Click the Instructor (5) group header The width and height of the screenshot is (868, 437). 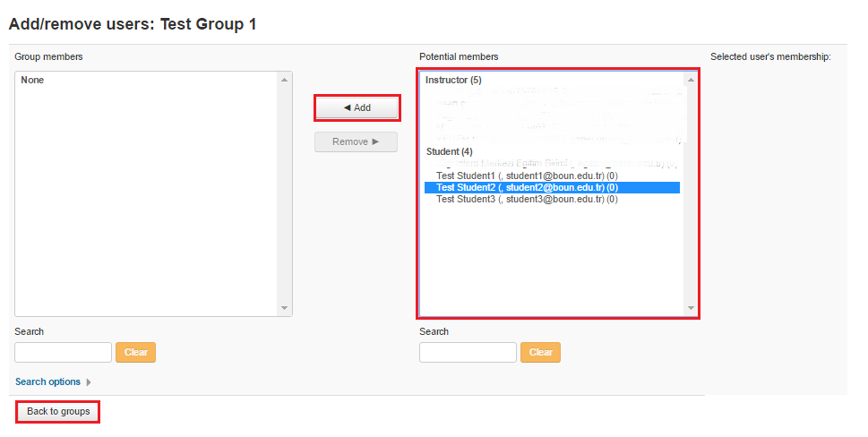(453, 81)
